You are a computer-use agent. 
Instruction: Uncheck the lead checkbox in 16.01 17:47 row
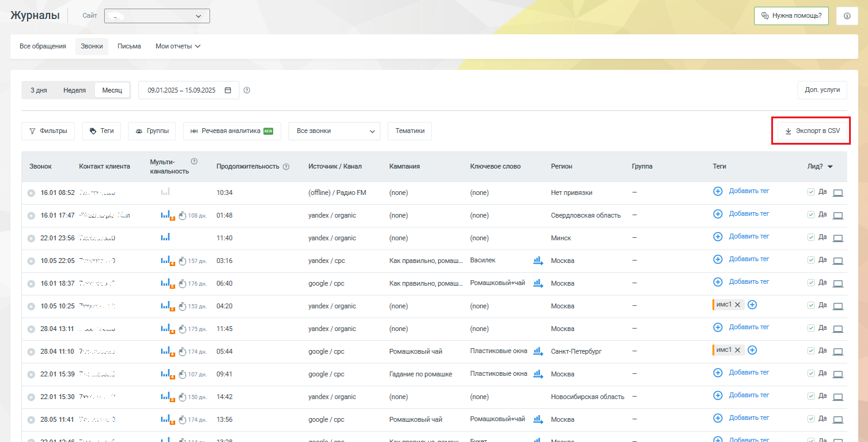811,215
